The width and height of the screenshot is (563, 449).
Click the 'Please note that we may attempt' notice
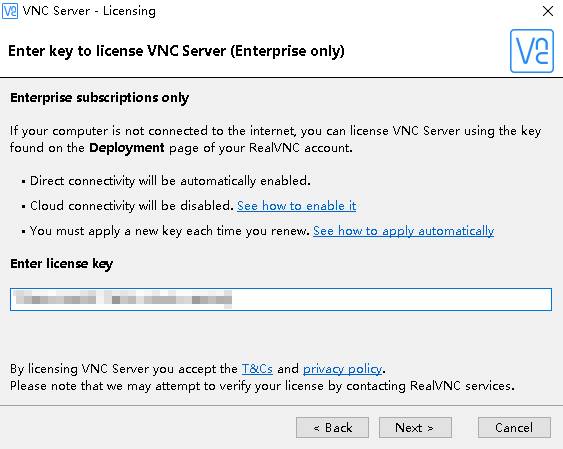click(262, 386)
